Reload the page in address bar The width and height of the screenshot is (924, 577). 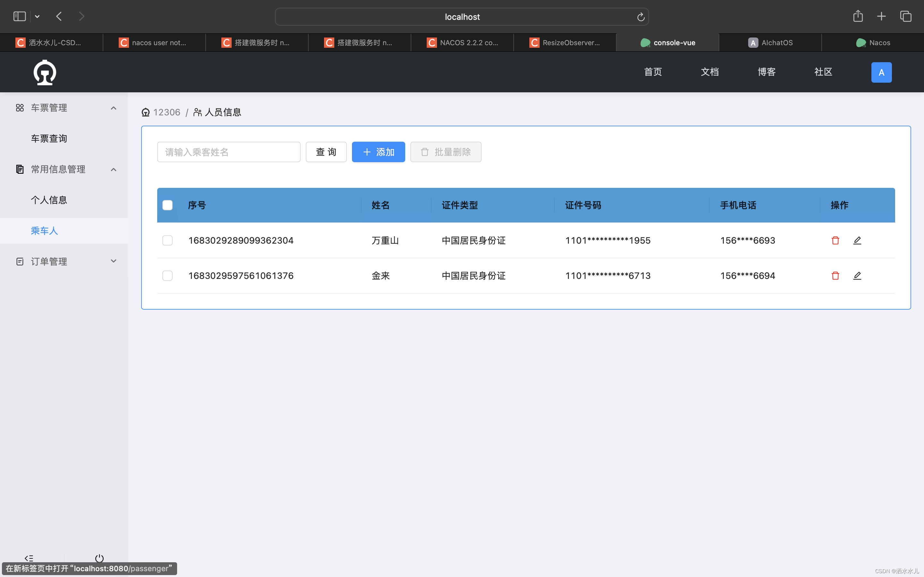[x=640, y=17]
